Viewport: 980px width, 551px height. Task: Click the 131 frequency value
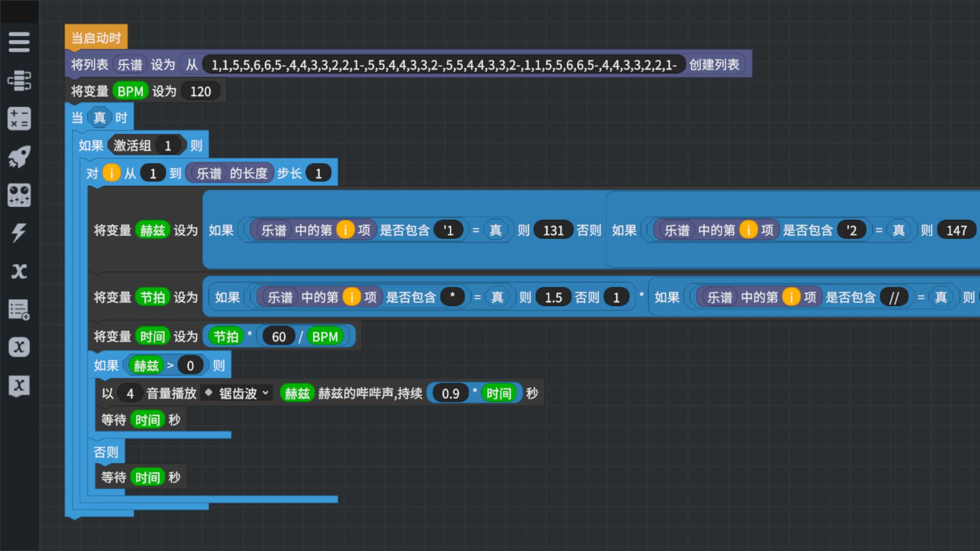point(553,231)
